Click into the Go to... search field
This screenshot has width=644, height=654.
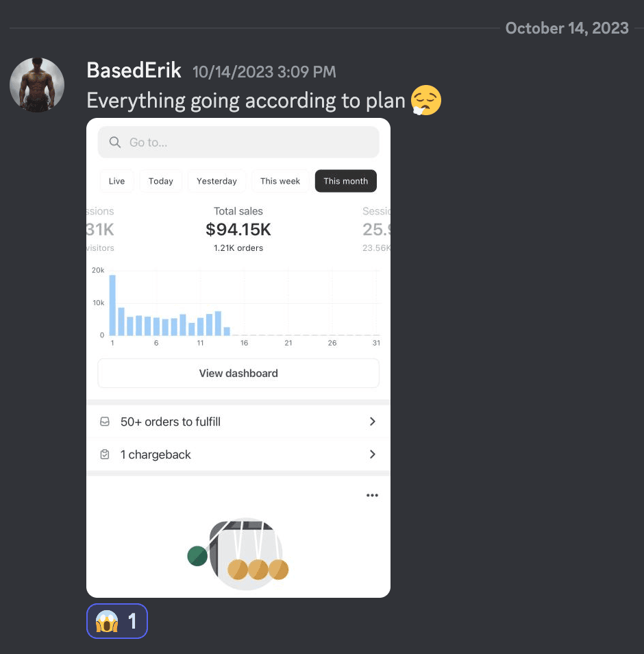(x=238, y=142)
